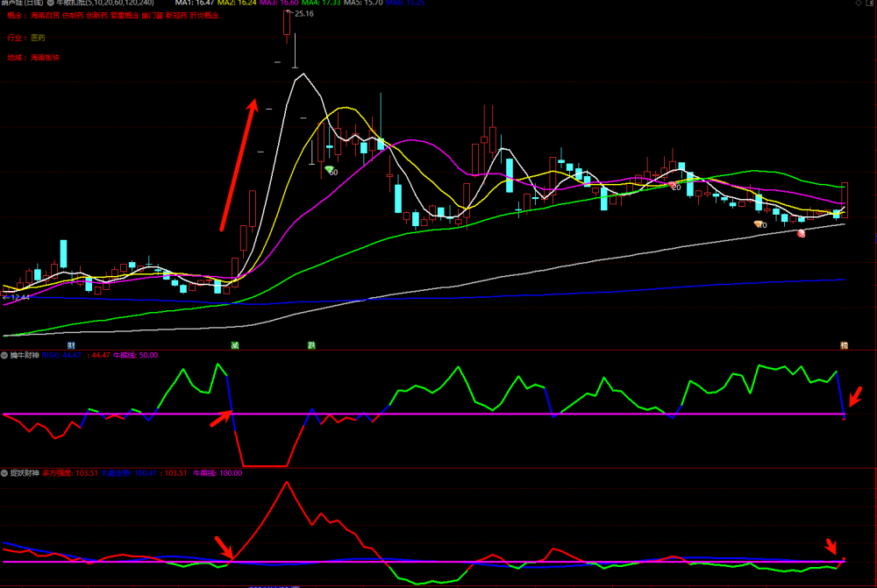Viewport: 877px width, 588px height.
Task: Click the 海南自贸 concept tag
Action: click(x=46, y=16)
